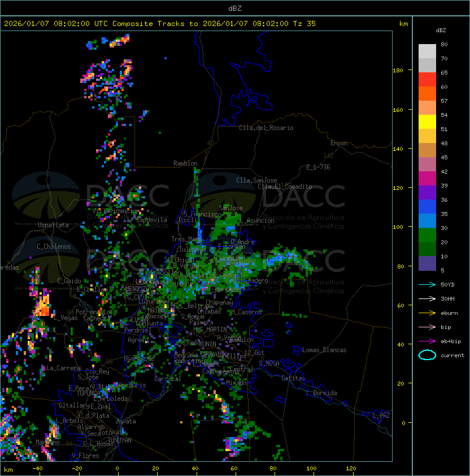Click the '12_Oct' map label
This screenshot has height=476, width=470.
[x=254, y=352]
